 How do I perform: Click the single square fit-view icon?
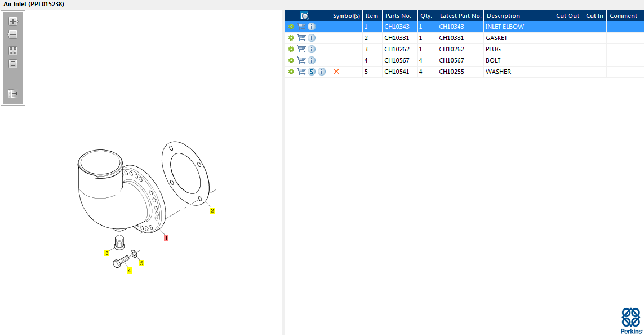[13, 64]
